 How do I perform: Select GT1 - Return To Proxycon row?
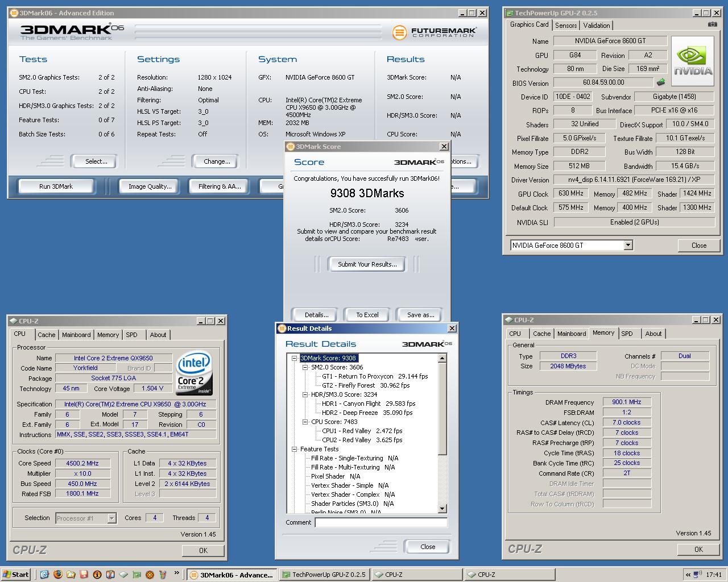pyautogui.click(x=375, y=376)
